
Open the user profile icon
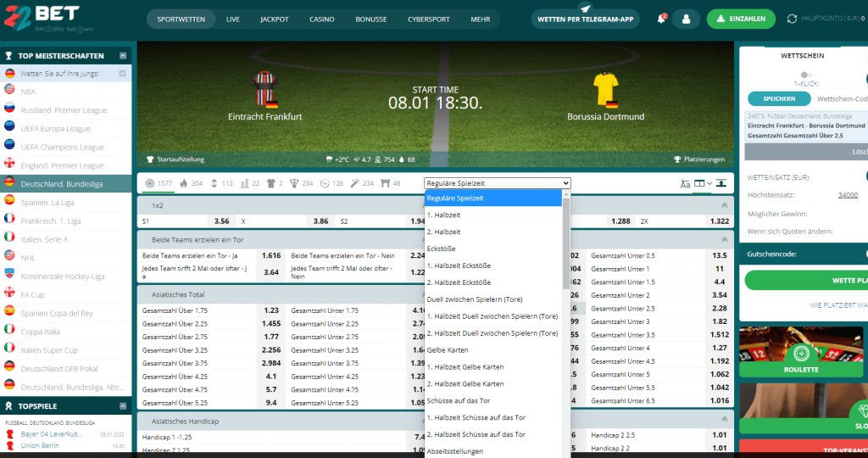point(686,19)
